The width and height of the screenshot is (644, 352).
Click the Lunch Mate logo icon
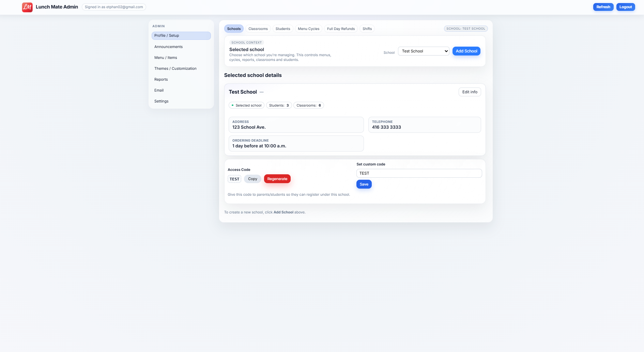[x=27, y=7]
